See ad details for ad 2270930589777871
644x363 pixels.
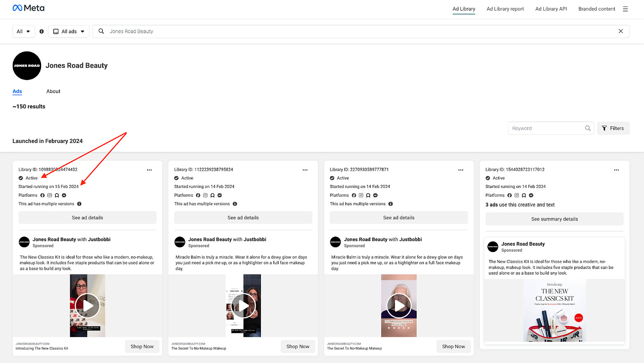[399, 218]
